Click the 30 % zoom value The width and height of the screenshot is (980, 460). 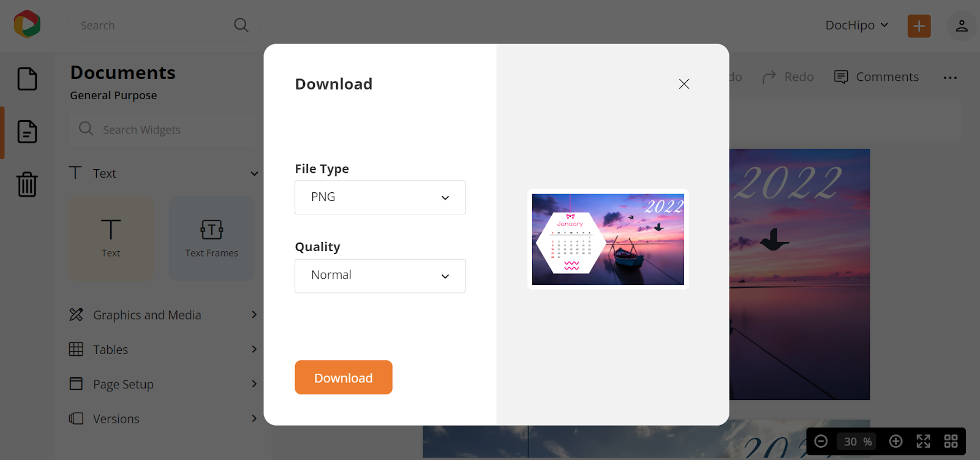(x=858, y=442)
